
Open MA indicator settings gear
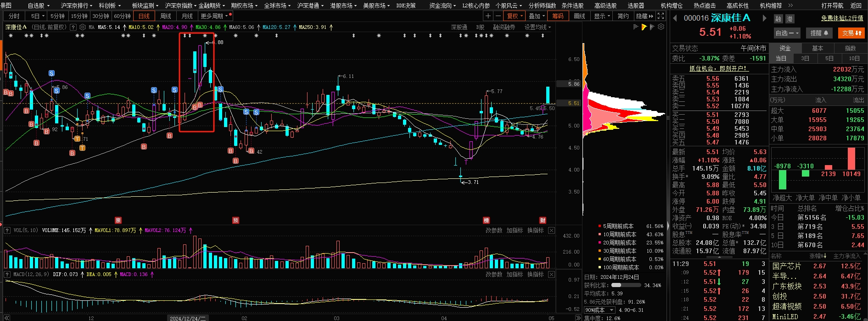pyautogui.click(x=83, y=27)
